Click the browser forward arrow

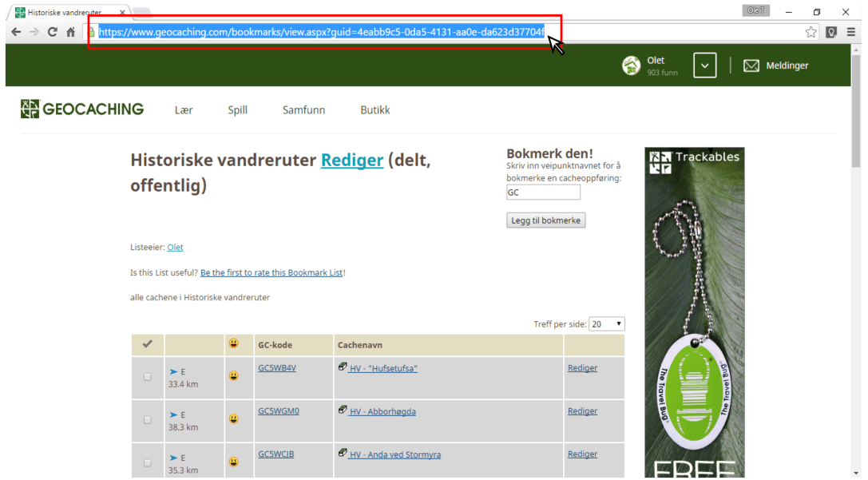pyautogui.click(x=34, y=32)
